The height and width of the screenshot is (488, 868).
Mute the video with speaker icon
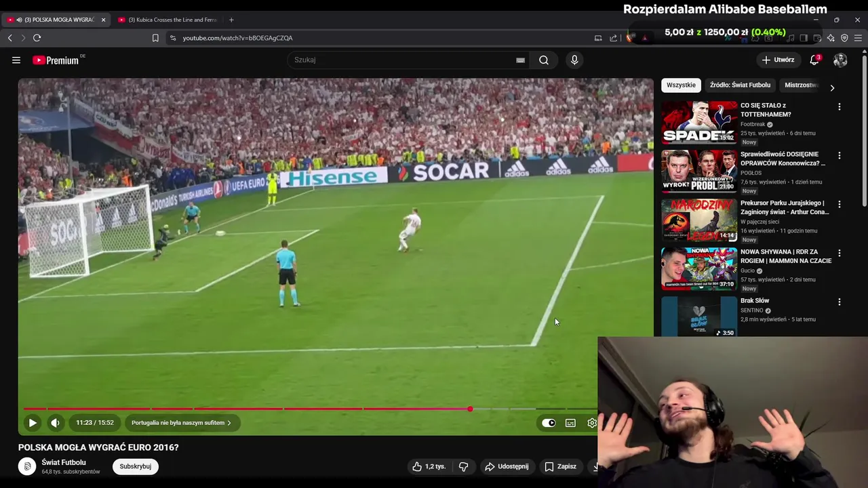coord(55,423)
